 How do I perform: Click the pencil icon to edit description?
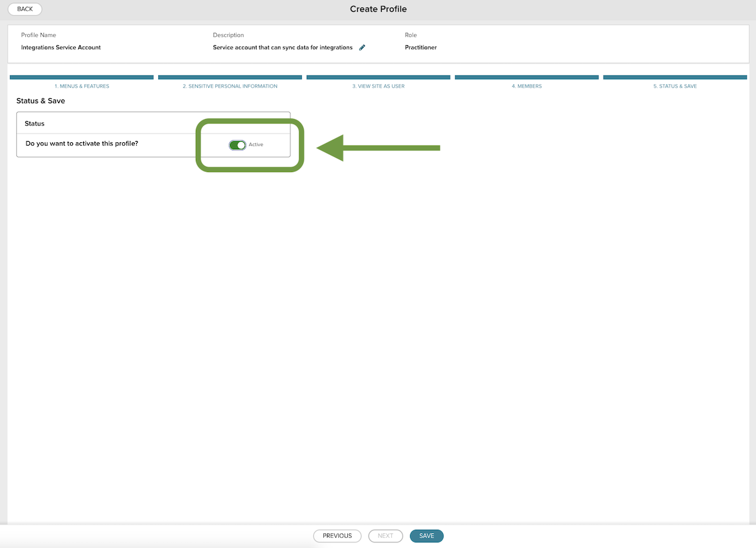362,47
